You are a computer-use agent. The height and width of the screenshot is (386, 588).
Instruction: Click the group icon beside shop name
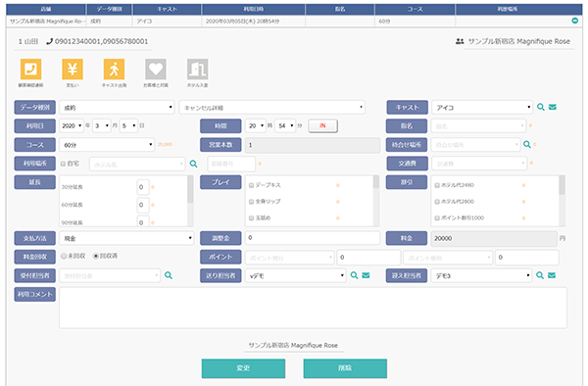460,41
